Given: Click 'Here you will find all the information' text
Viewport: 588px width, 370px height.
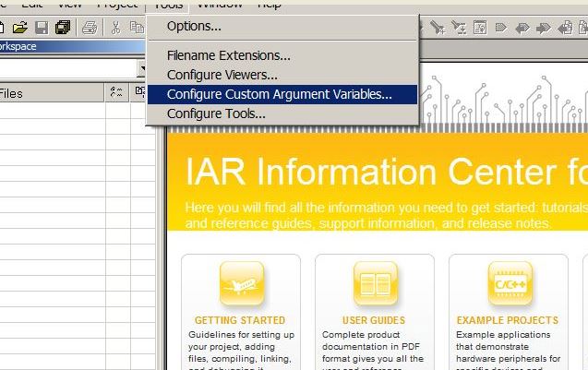Looking at the screenshot, I should (x=386, y=208).
